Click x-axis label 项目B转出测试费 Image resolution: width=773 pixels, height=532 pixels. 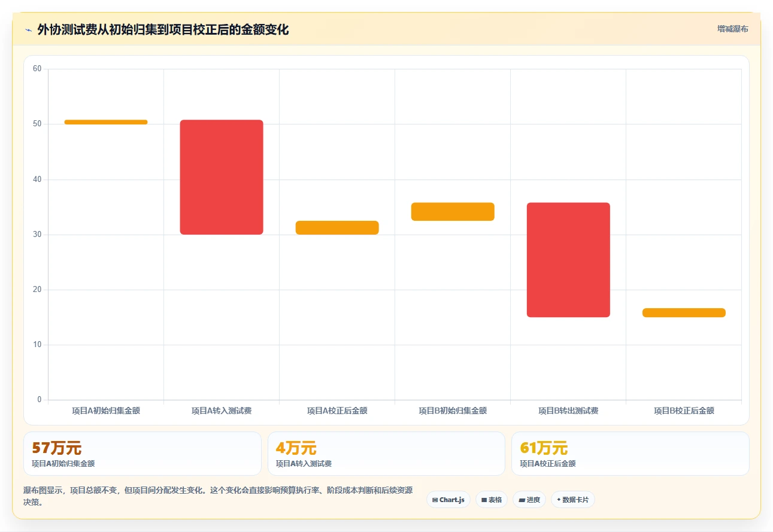click(568, 411)
